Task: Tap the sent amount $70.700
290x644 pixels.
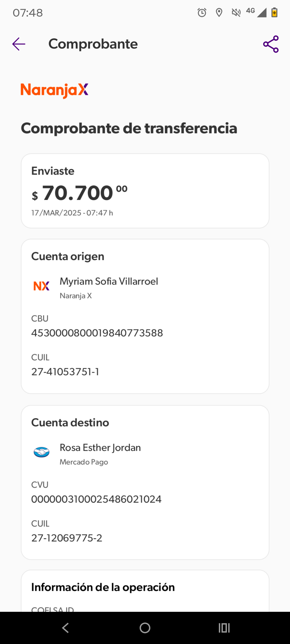Action: [x=79, y=193]
